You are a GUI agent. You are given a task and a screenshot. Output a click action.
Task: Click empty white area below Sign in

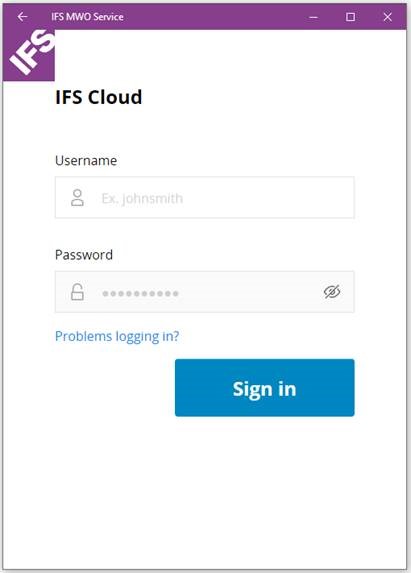pos(205,493)
